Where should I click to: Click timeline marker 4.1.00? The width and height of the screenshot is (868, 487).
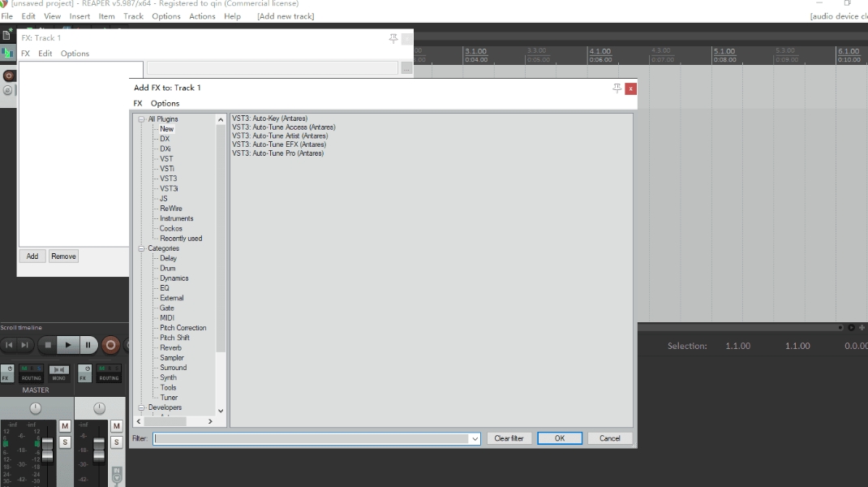pyautogui.click(x=600, y=51)
